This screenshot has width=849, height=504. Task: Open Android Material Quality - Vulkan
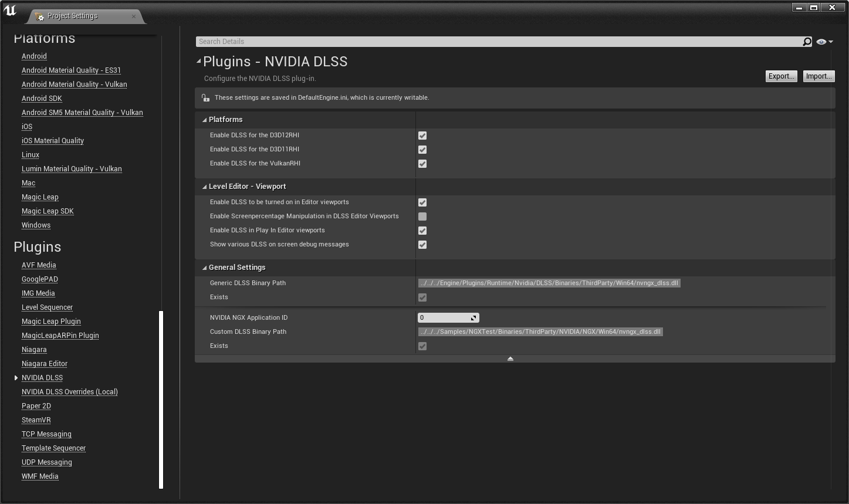[x=75, y=84]
